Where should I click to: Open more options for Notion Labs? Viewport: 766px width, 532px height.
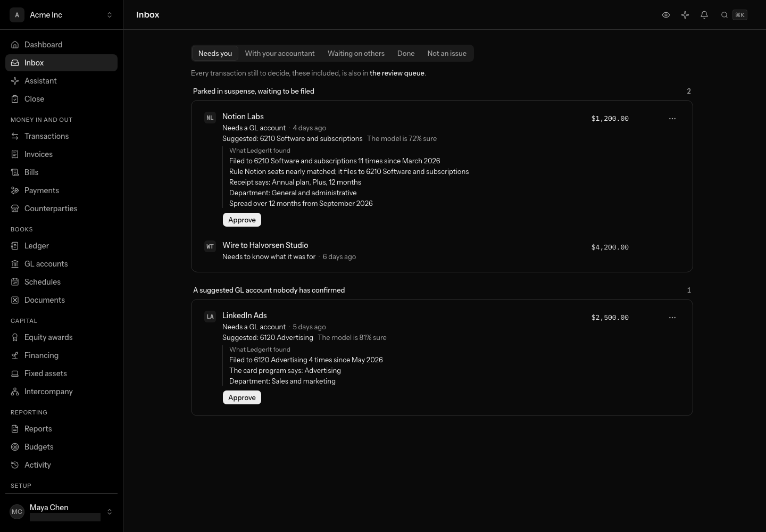(x=672, y=119)
